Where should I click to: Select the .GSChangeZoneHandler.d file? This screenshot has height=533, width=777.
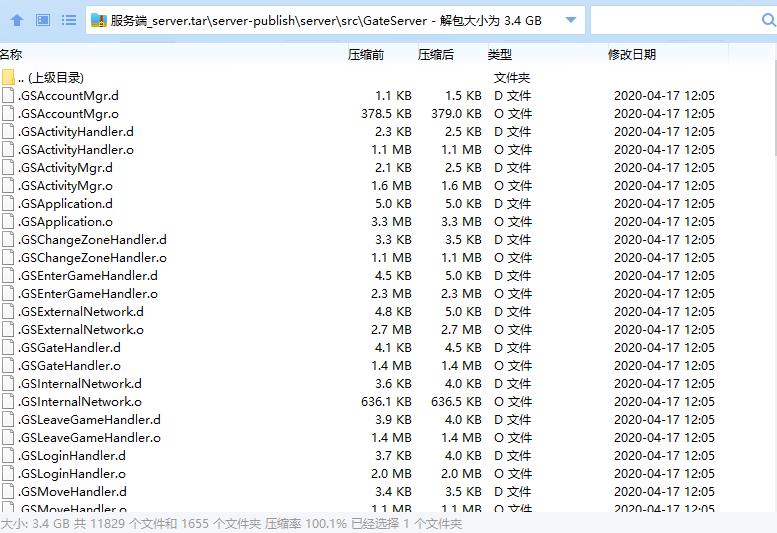coord(92,240)
